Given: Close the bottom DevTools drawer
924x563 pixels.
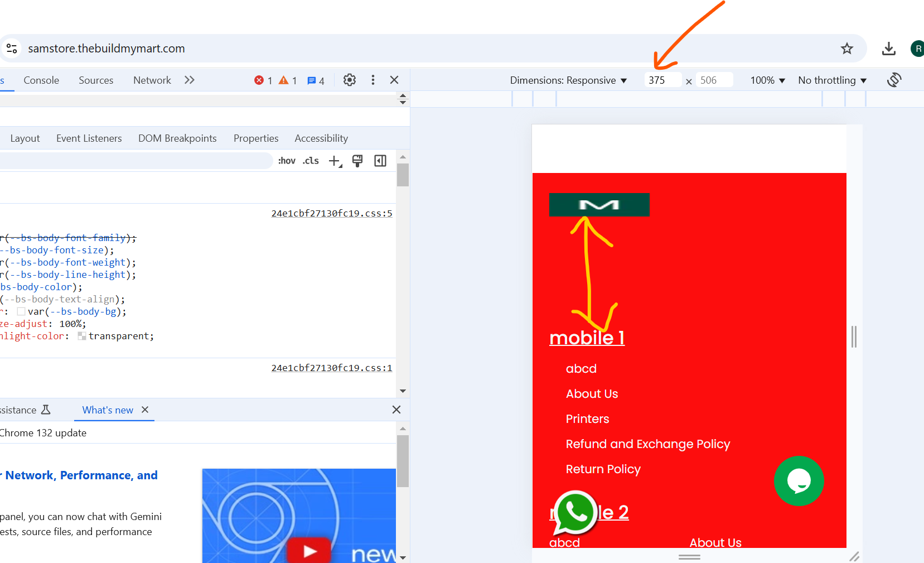Looking at the screenshot, I should point(396,410).
